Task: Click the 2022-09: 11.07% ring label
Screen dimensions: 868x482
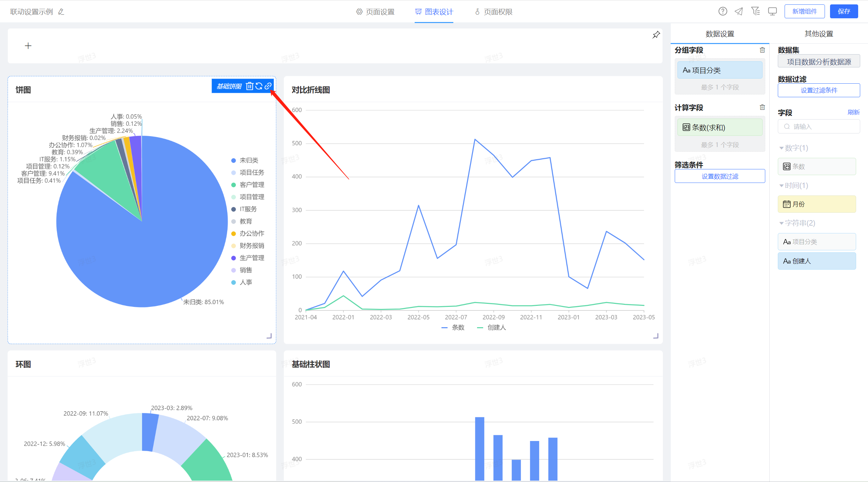Action: click(86, 414)
